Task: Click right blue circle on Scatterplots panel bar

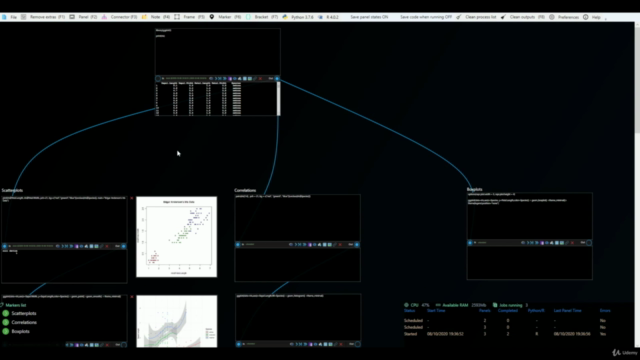Action: click(x=124, y=246)
